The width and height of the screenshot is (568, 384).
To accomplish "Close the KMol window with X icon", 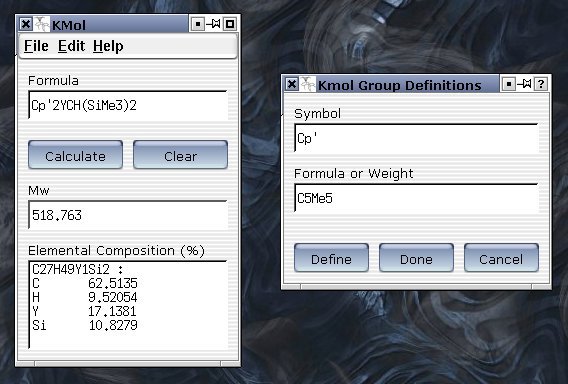I will click(x=25, y=24).
